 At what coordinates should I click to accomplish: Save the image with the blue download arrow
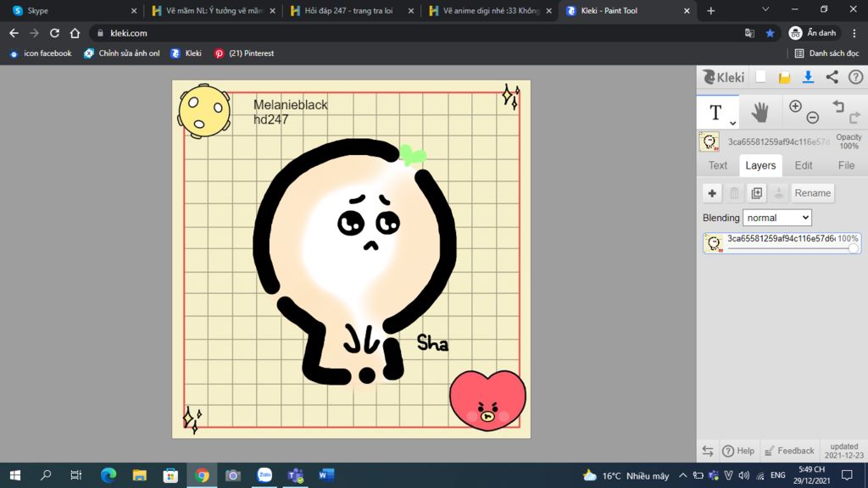coord(808,77)
